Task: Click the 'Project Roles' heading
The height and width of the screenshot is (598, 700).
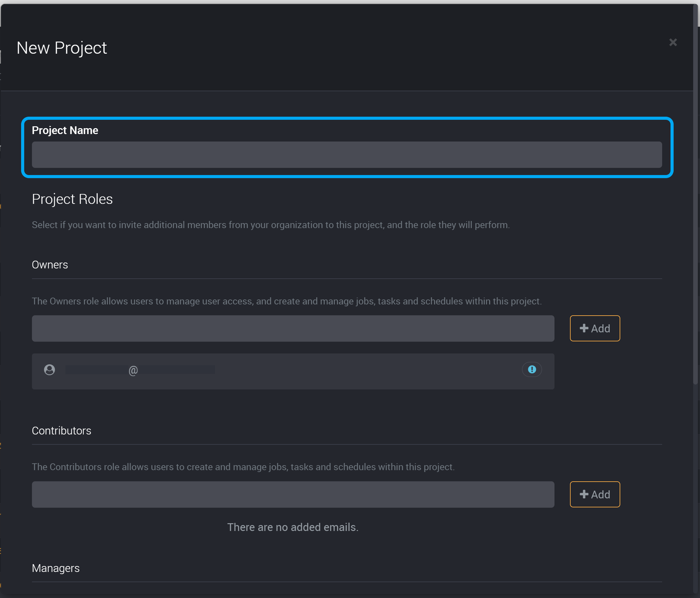Action: click(x=72, y=199)
